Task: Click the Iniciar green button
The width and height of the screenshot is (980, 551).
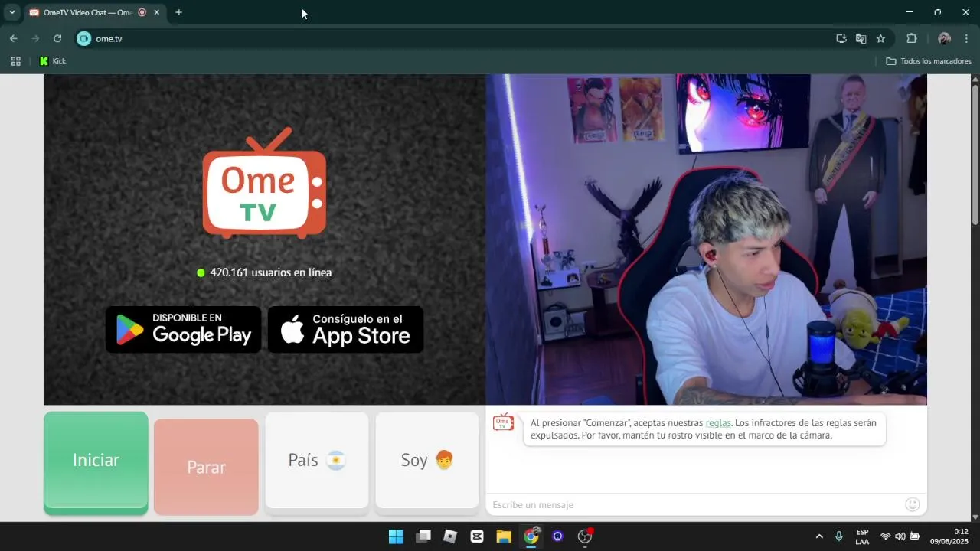Action: [x=96, y=462]
